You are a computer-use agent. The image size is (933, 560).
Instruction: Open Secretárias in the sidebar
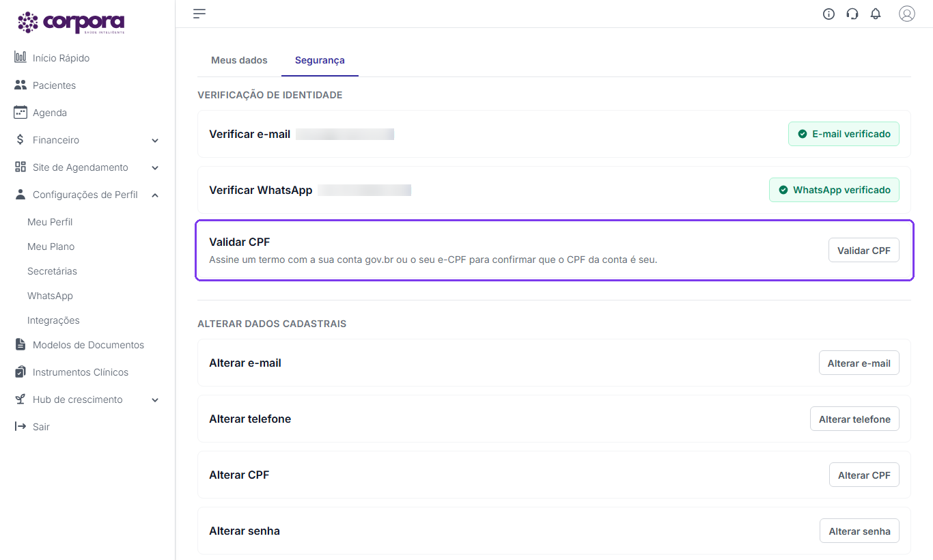[x=52, y=271]
